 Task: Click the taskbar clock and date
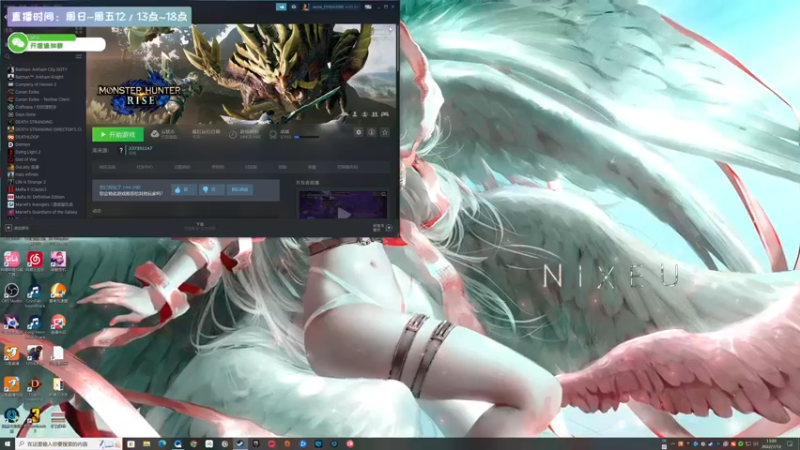click(771, 444)
